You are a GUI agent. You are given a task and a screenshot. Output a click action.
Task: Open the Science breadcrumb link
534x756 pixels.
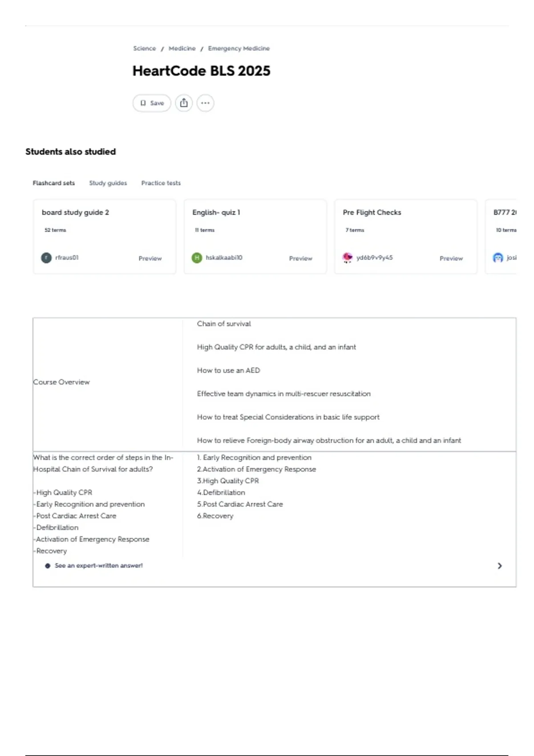coord(145,48)
